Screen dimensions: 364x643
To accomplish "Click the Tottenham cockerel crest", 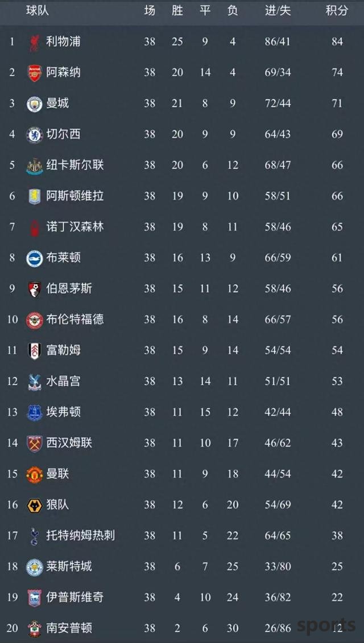I will coord(34,536).
